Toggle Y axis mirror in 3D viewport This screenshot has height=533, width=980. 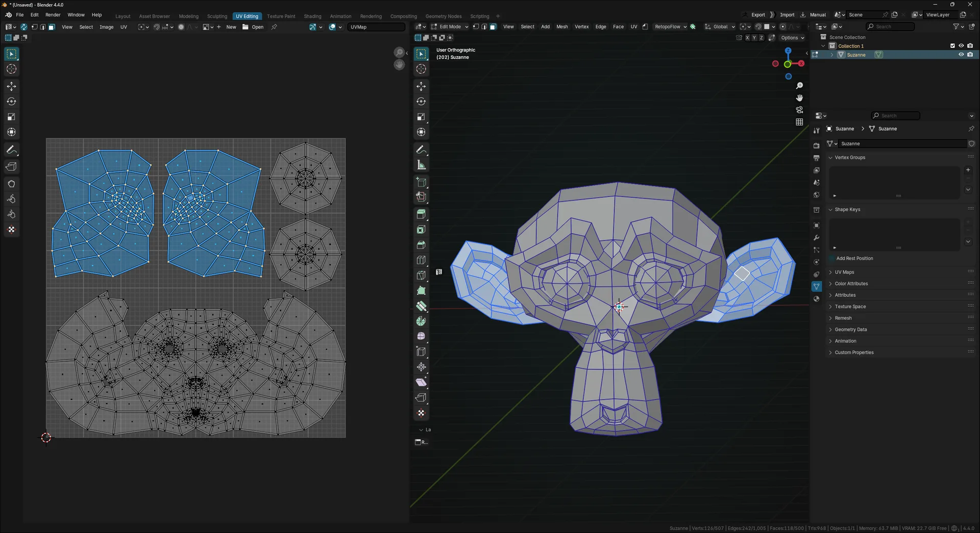(x=754, y=38)
